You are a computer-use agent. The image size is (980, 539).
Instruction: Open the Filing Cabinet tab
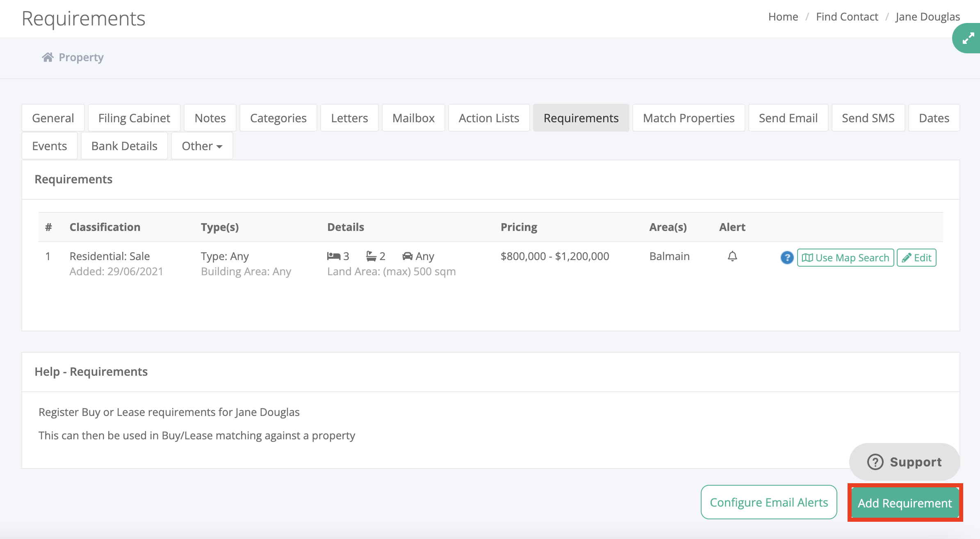[134, 118]
